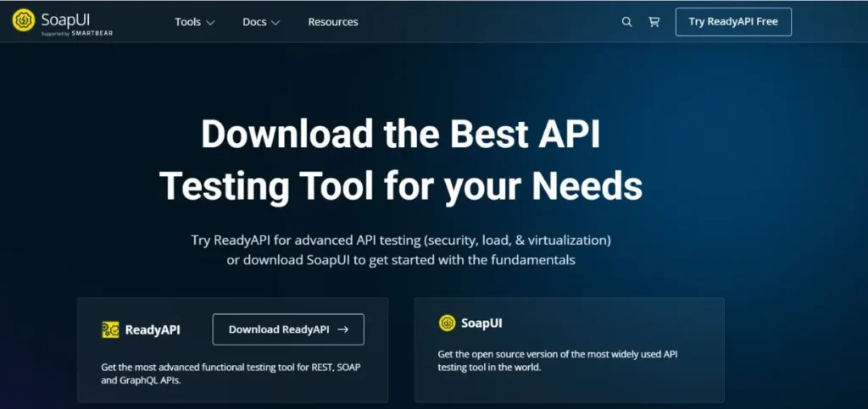Screen dimensions: 868x409
Task: Open the shopping cart icon
Action: (654, 22)
